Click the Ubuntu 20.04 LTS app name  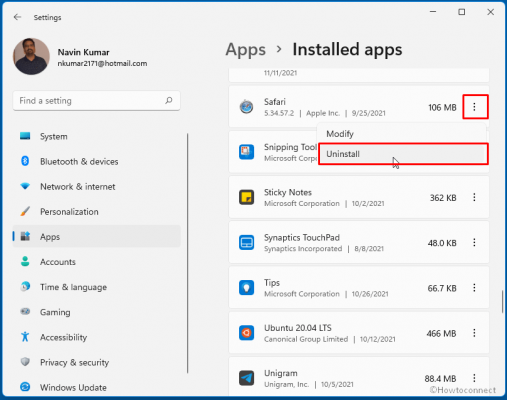pyautogui.click(x=298, y=328)
